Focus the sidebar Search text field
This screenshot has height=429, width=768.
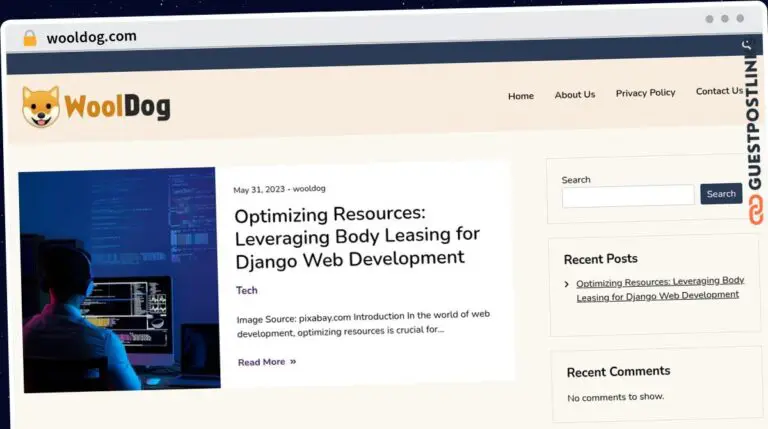coord(627,196)
